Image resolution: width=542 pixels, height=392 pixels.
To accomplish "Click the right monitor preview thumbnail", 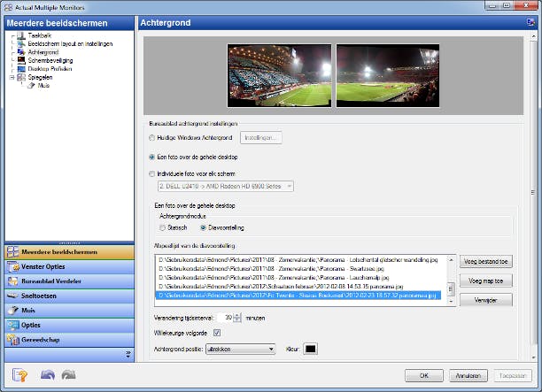I will [x=388, y=75].
